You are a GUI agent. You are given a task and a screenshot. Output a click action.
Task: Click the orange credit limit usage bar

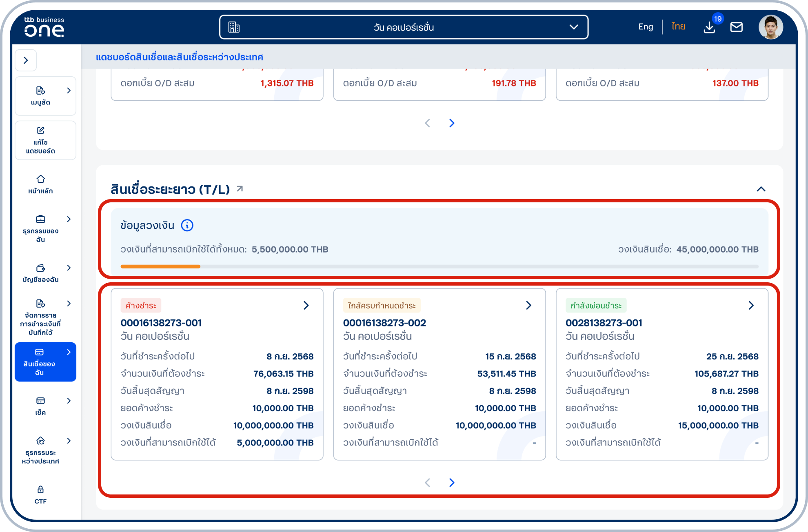pyautogui.click(x=160, y=266)
